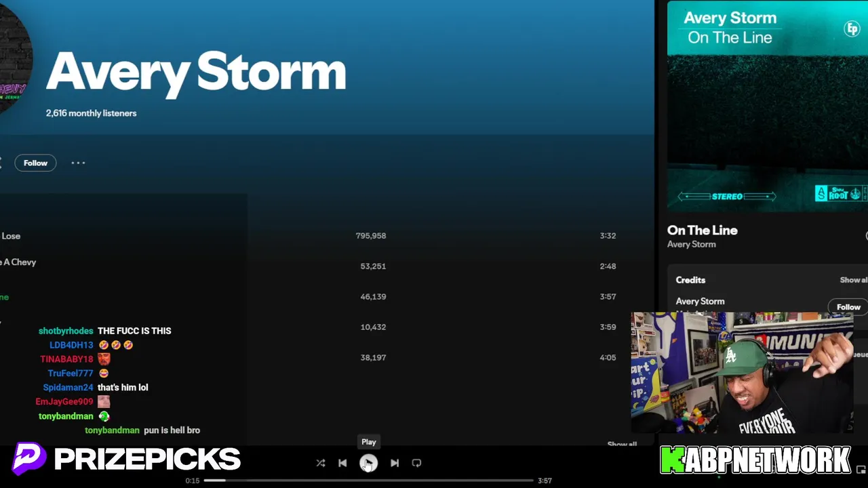
Task: Click the 0:15 elapsed time label
Action: pos(193,481)
